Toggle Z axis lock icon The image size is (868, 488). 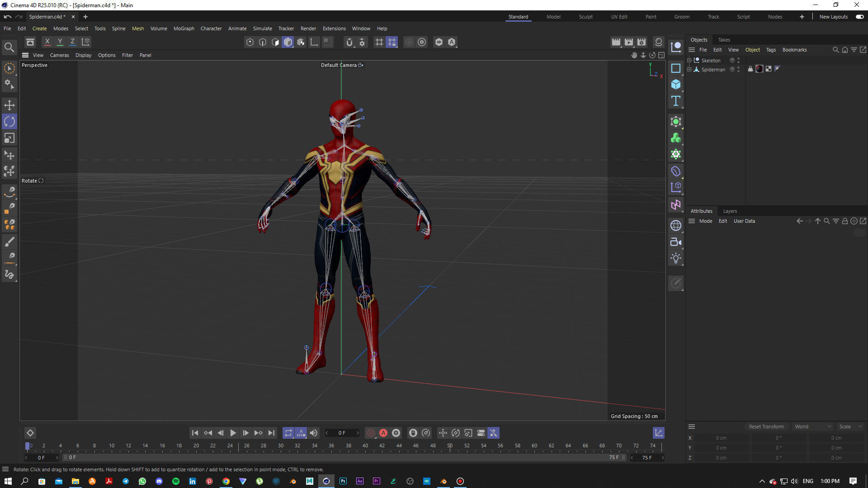coord(72,42)
